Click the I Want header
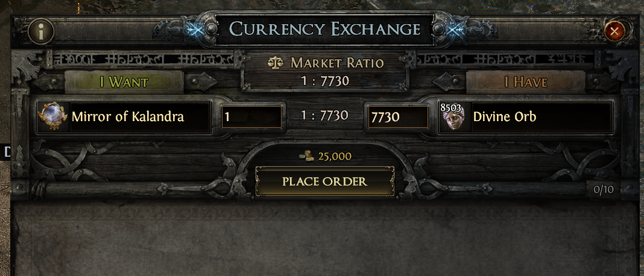This screenshot has width=644, height=276. click(124, 82)
